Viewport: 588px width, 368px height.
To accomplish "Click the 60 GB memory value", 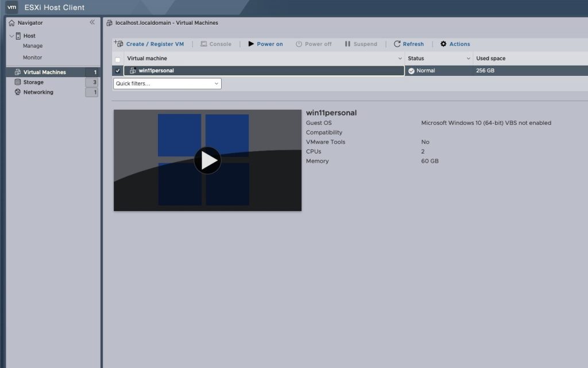I will pyautogui.click(x=430, y=161).
